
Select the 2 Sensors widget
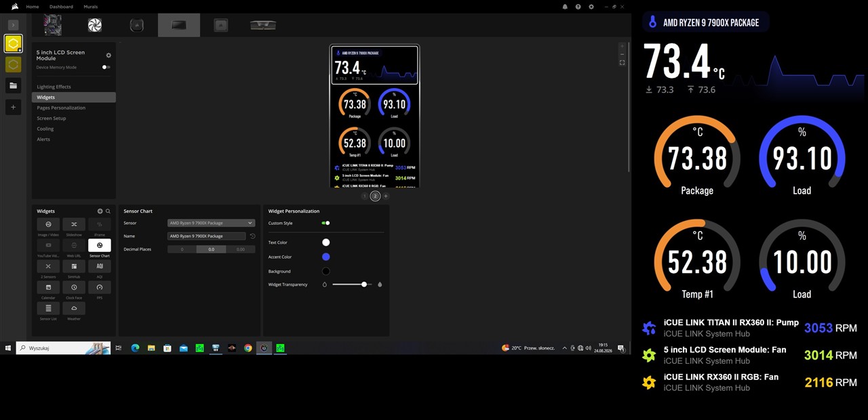[48, 266]
